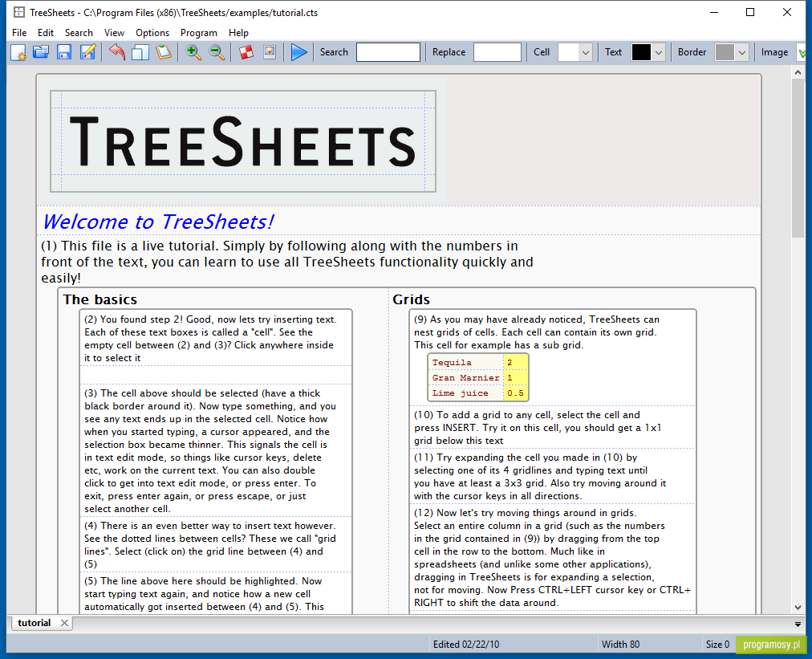Select the yellow cell with value 2
812x659 pixels.
(x=515, y=362)
